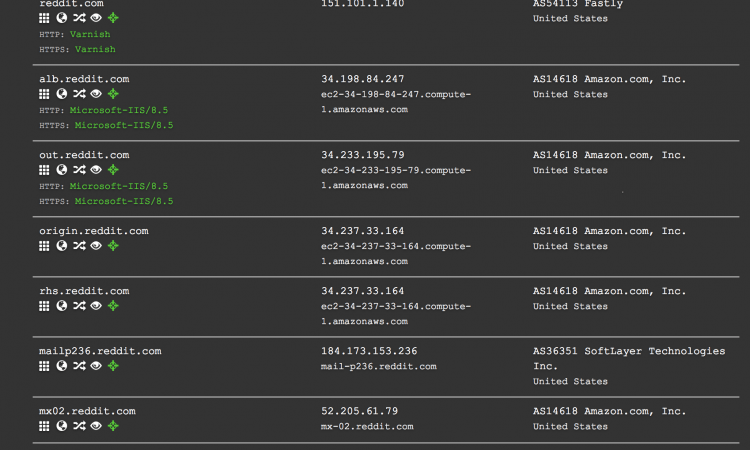Click the green crosshair icon under rhs.reddit.com

click(x=113, y=306)
